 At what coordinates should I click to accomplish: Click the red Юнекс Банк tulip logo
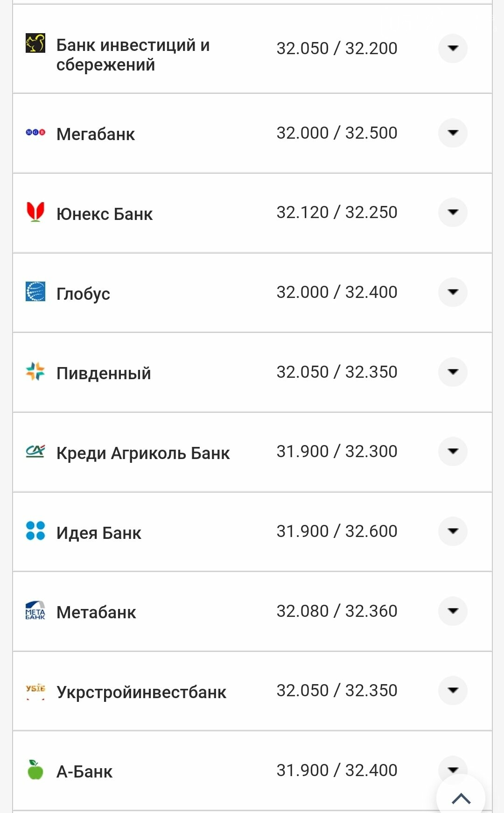point(35,212)
